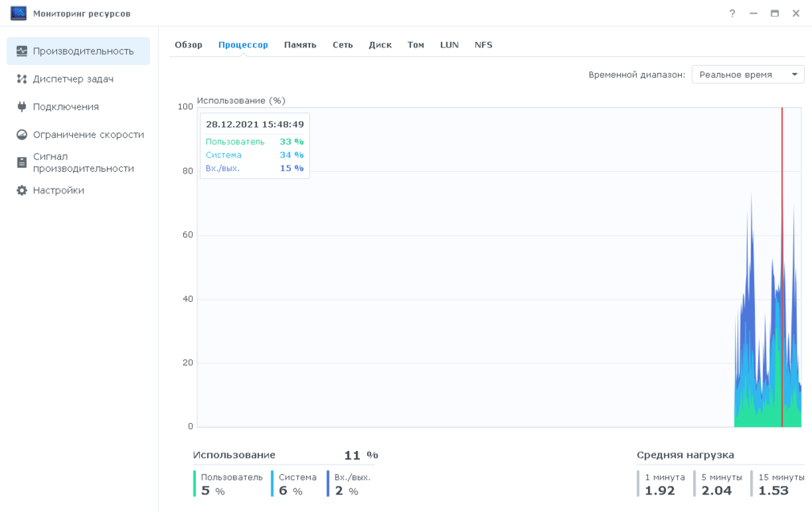Switch to the Диск tab

tap(380, 44)
